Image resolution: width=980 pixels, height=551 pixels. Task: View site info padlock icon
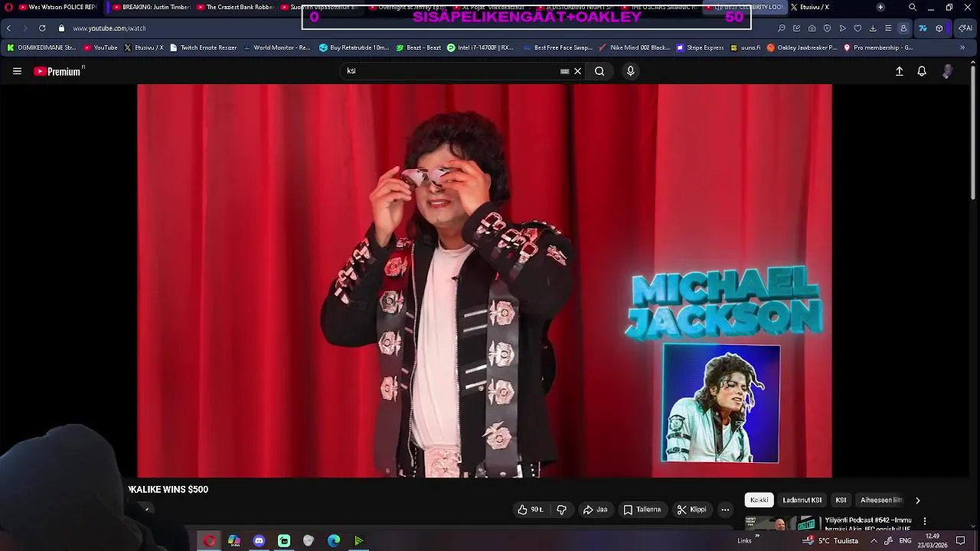[61, 28]
